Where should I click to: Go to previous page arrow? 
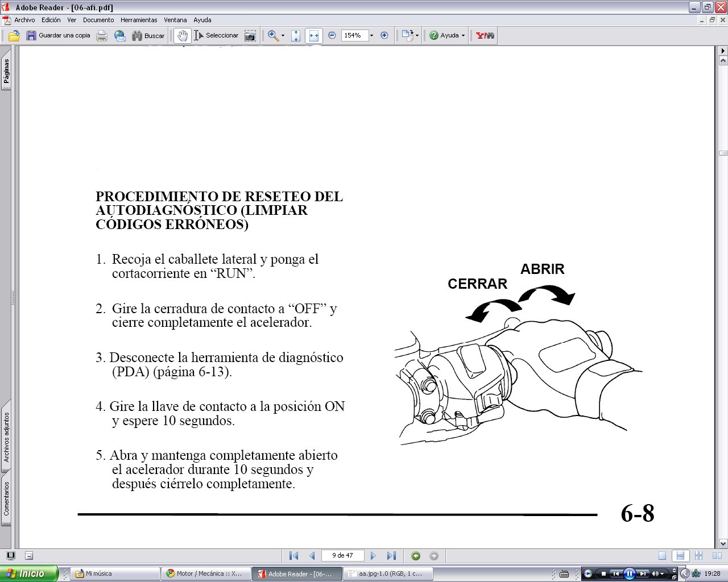[312, 556]
